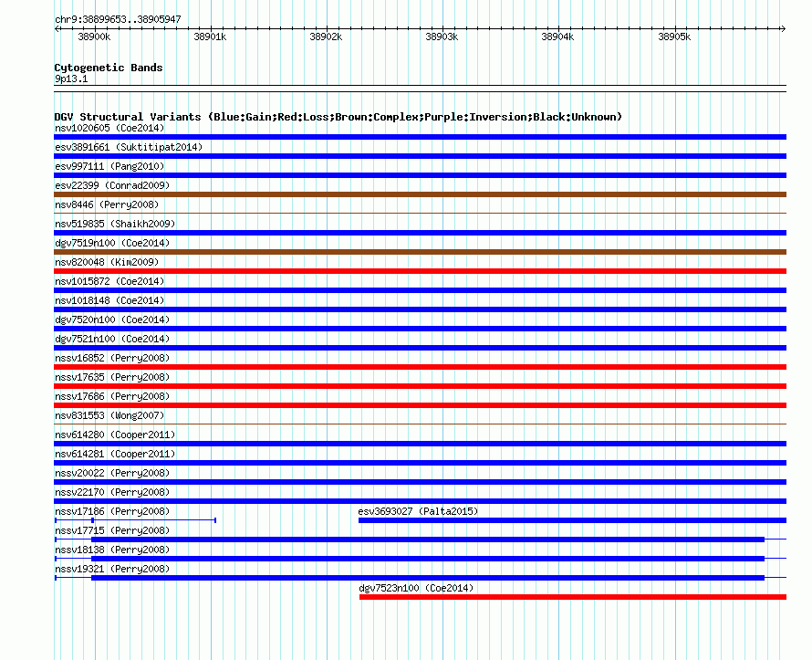Click the blue bar under nssv22170
The width and height of the screenshot is (812, 660).
[420, 501]
